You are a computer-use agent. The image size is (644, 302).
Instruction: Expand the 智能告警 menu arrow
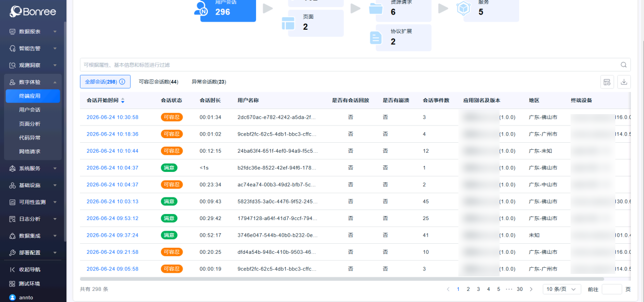click(x=55, y=48)
